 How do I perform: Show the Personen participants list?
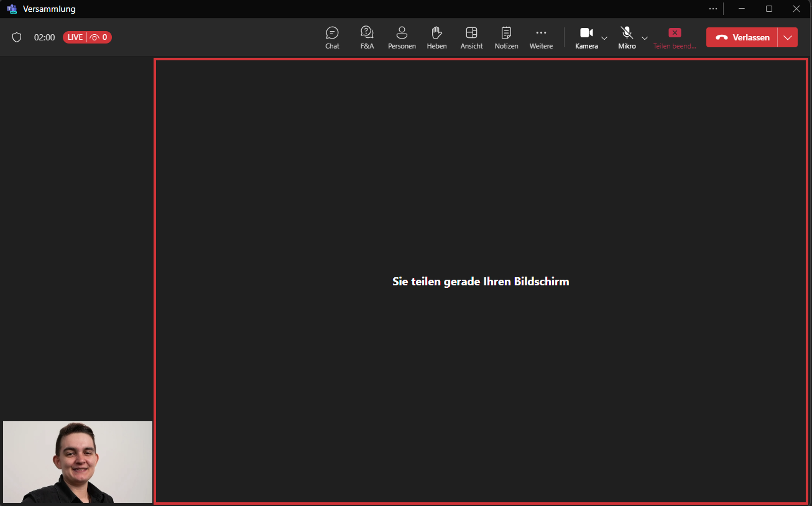click(402, 37)
